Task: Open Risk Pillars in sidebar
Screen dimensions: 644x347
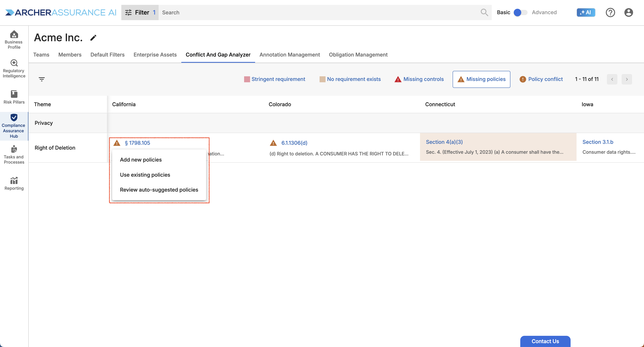Action: 14,97
